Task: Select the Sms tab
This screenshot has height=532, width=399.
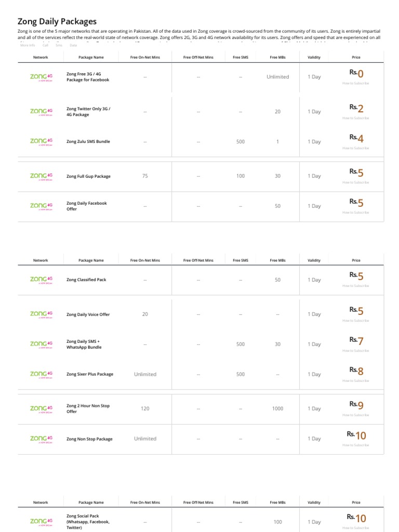Action: (59, 45)
